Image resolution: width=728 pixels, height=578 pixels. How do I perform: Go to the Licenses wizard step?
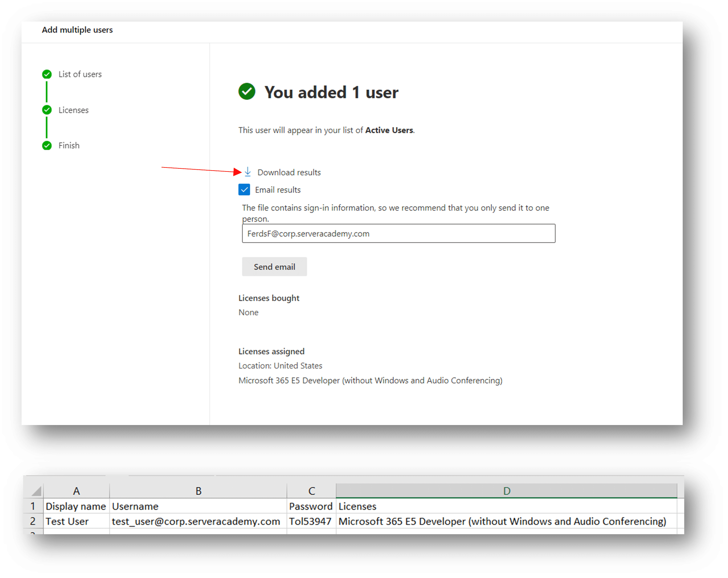pyautogui.click(x=73, y=110)
